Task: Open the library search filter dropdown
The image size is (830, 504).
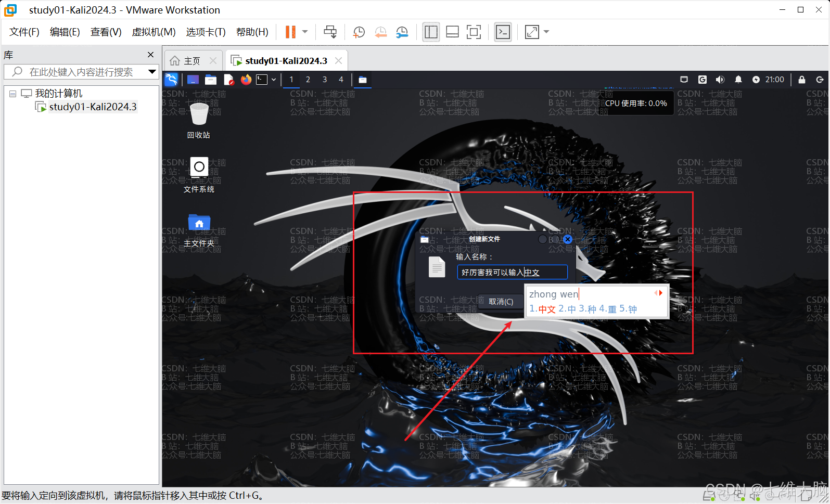Action: 152,72
